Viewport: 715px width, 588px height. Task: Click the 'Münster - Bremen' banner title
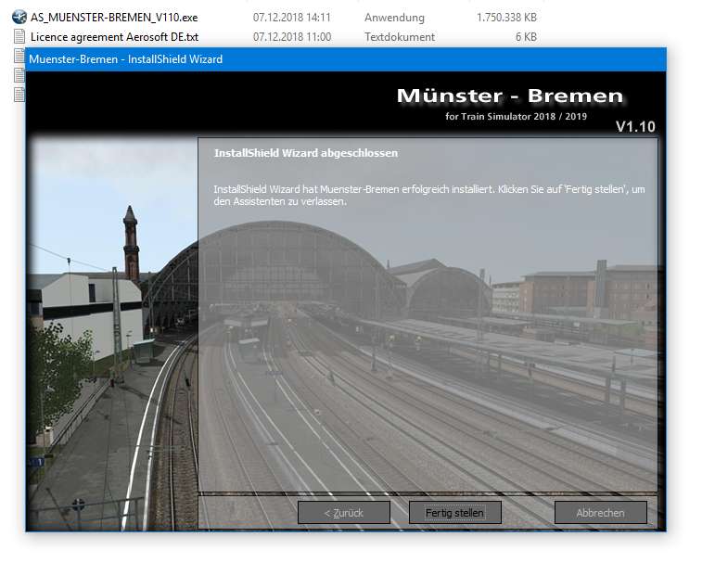[x=510, y=96]
